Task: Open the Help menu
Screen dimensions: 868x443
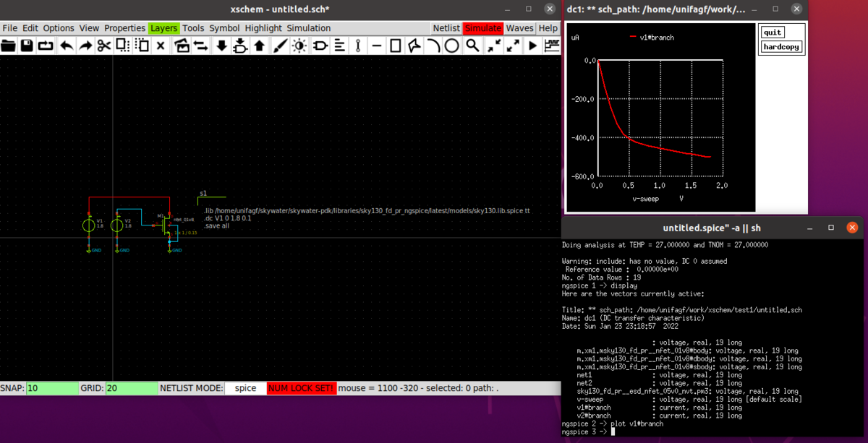Action: pos(548,28)
